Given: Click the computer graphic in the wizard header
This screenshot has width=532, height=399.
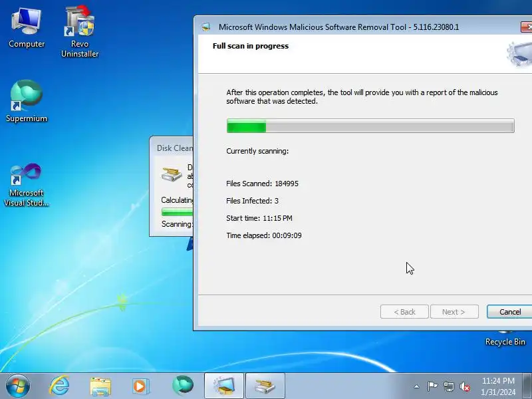Looking at the screenshot, I should pos(519,54).
